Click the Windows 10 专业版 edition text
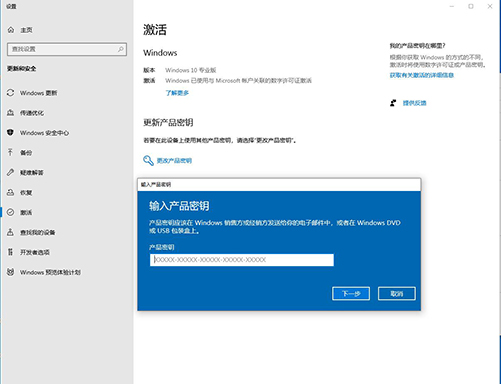Viewport: 501px width, 384px height. (191, 70)
